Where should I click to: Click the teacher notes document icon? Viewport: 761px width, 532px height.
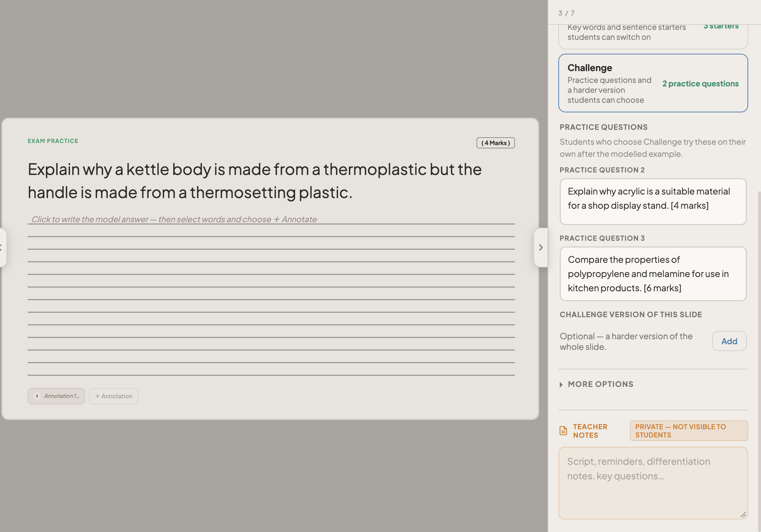[563, 431]
